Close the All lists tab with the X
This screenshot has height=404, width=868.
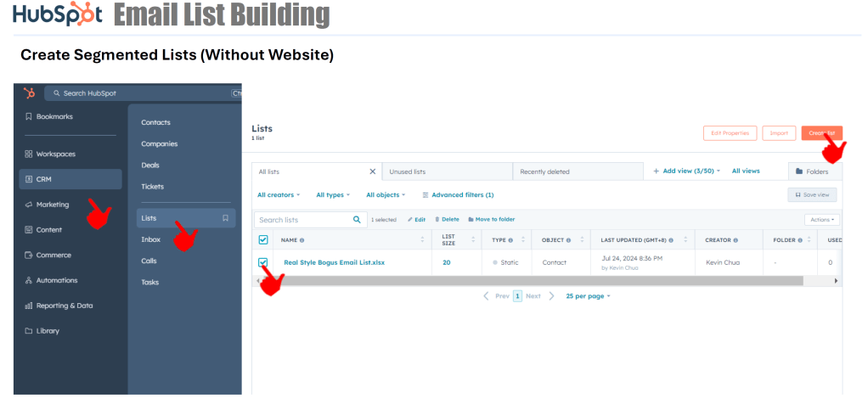(373, 171)
